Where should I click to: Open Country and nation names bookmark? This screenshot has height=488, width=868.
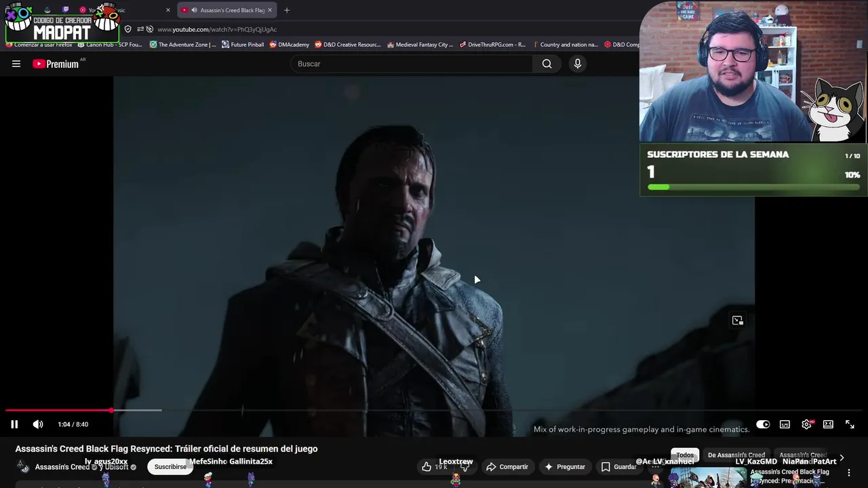(565, 45)
